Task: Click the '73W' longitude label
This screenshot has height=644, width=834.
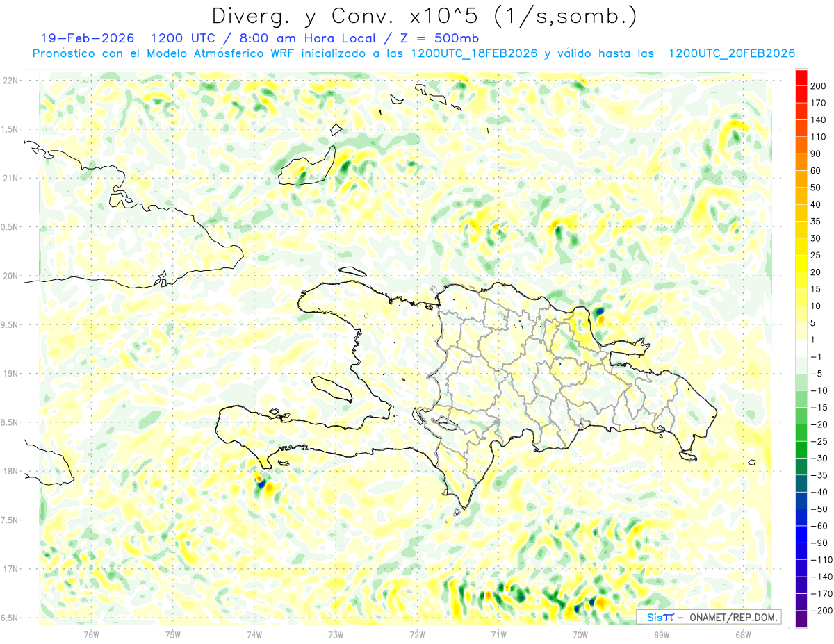Action: [336, 634]
